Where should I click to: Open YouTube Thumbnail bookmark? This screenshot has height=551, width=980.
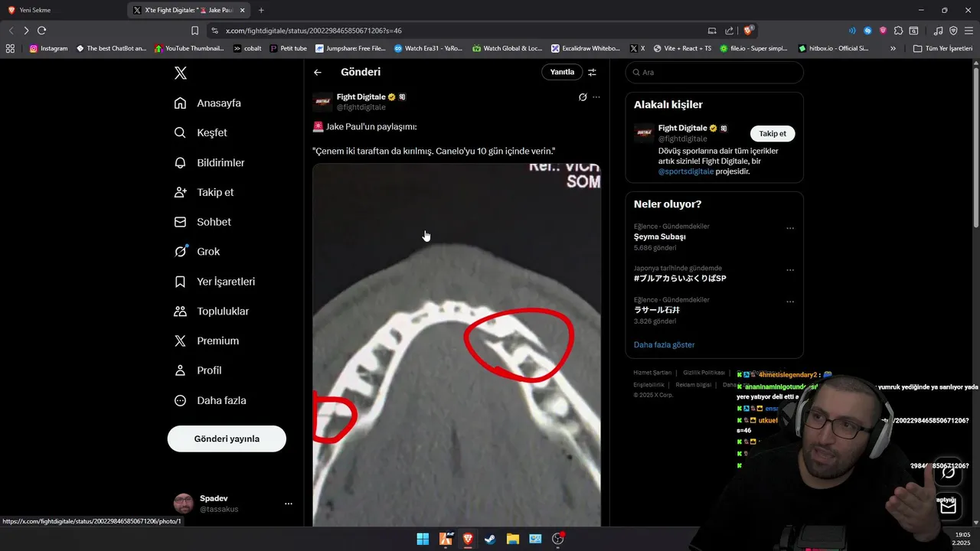189,48
